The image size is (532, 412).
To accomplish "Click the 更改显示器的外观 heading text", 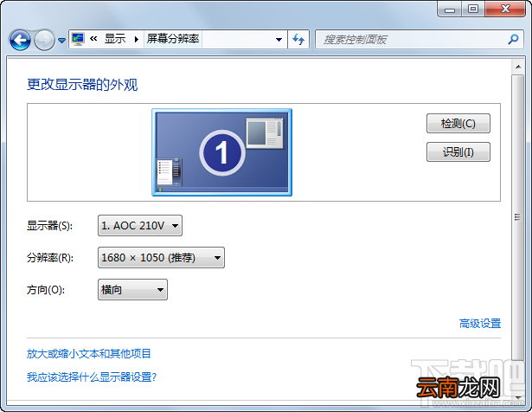I will pos(82,85).
